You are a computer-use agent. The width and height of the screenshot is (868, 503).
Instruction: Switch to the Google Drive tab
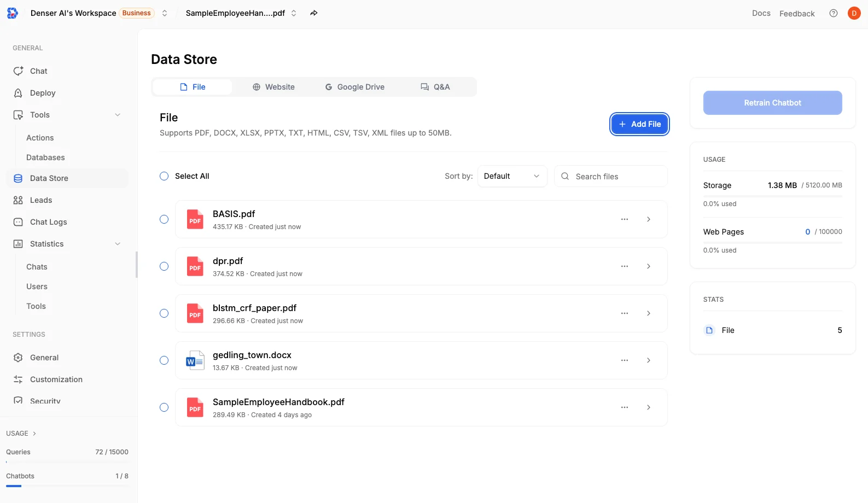pos(354,87)
